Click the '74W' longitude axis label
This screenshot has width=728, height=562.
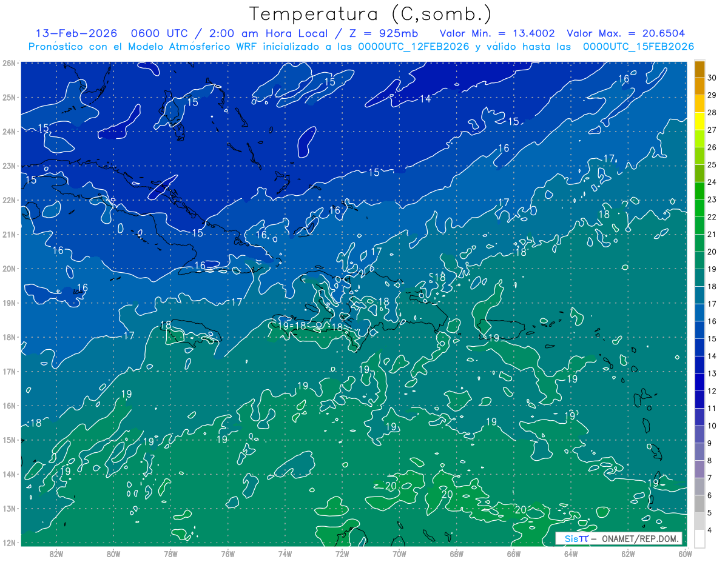(285, 554)
